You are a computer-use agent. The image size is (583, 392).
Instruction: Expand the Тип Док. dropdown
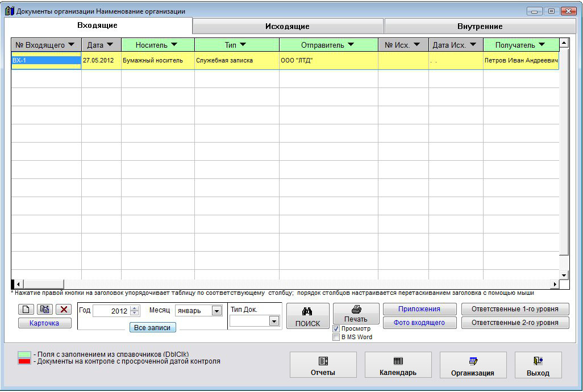pyautogui.click(x=274, y=321)
